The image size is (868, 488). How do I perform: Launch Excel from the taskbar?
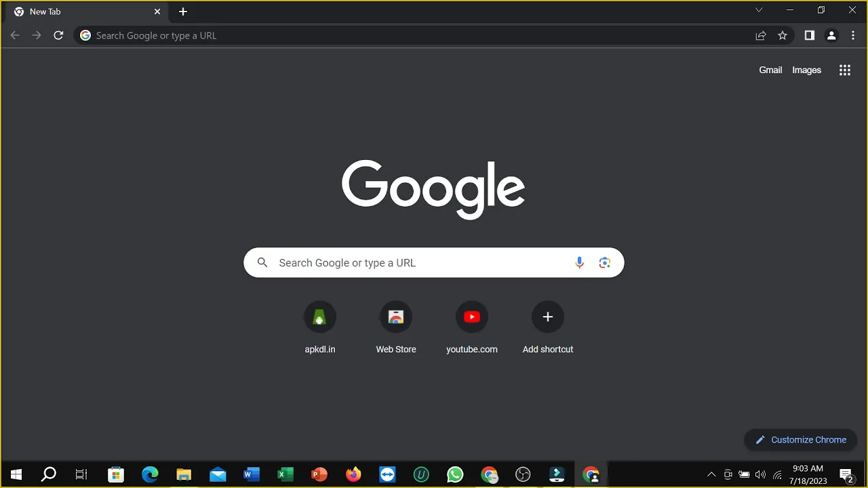tap(285, 474)
